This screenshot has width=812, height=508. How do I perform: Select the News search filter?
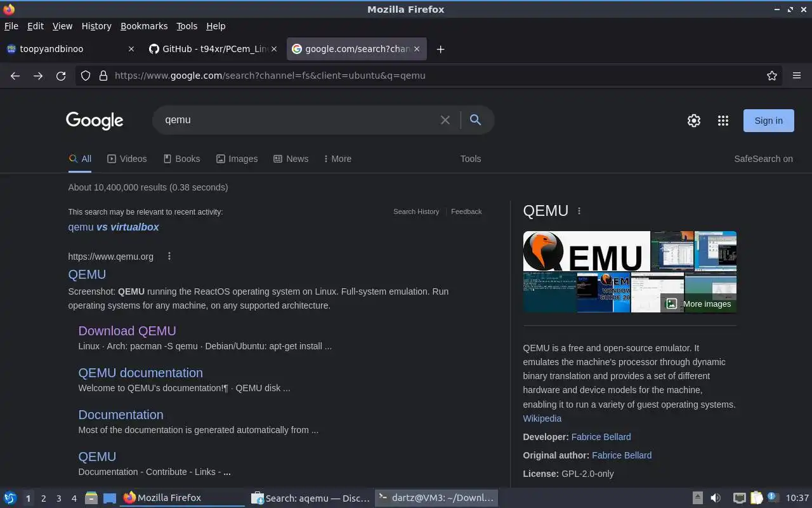291,159
